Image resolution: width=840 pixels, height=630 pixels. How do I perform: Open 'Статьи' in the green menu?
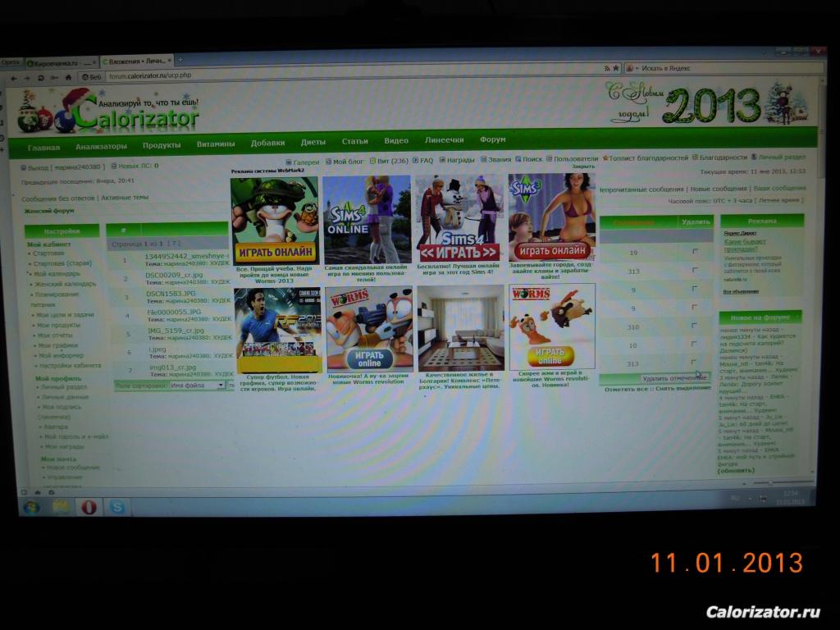355,141
